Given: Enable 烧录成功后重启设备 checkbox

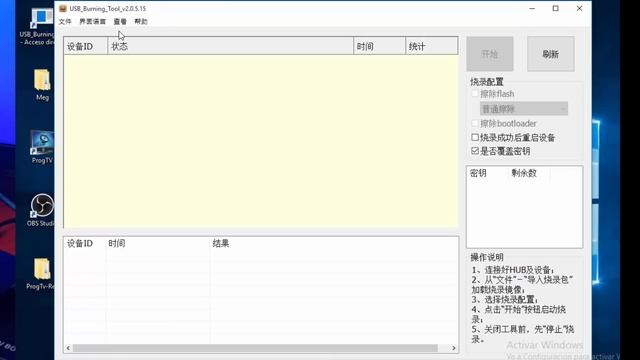Looking at the screenshot, I should [x=475, y=137].
